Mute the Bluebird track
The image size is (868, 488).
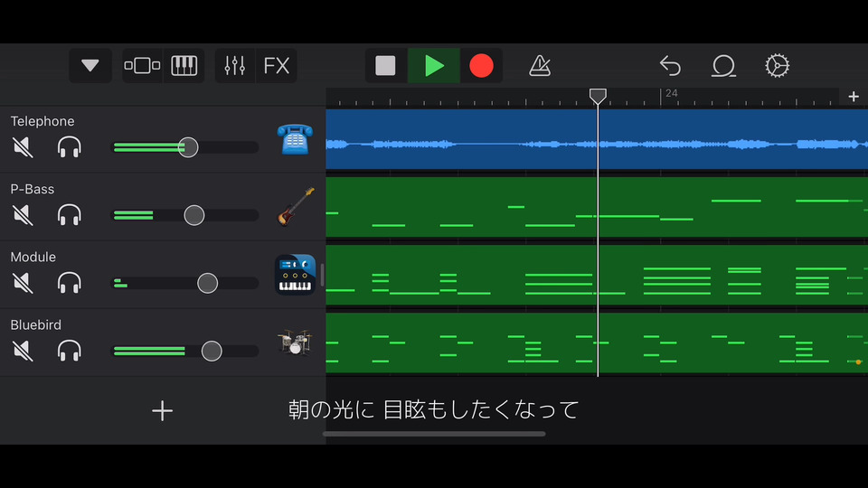click(23, 352)
